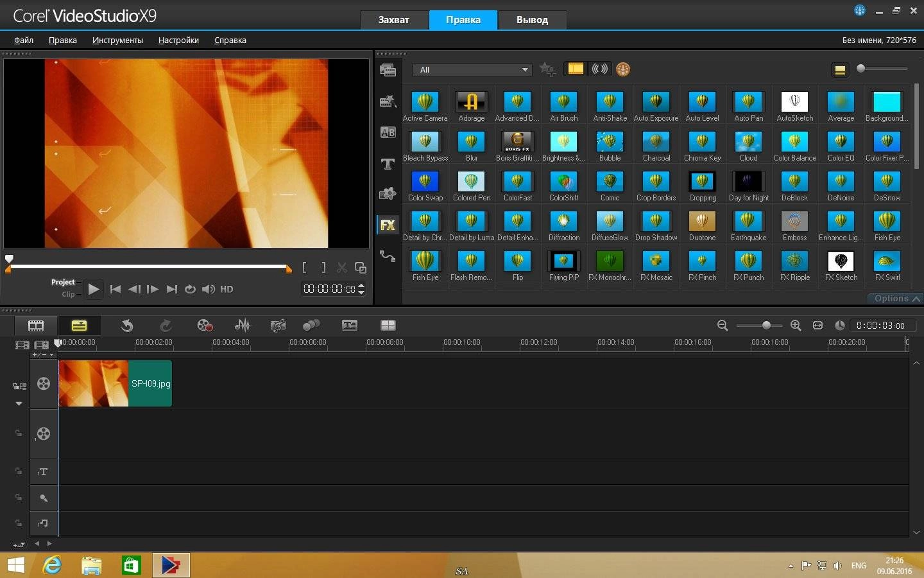Open the Sound Mixer icon
This screenshot has width=924, height=578.
pos(243,326)
